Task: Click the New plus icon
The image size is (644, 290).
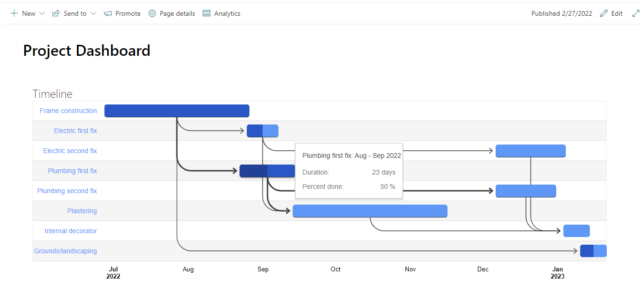Action: [14, 13]
